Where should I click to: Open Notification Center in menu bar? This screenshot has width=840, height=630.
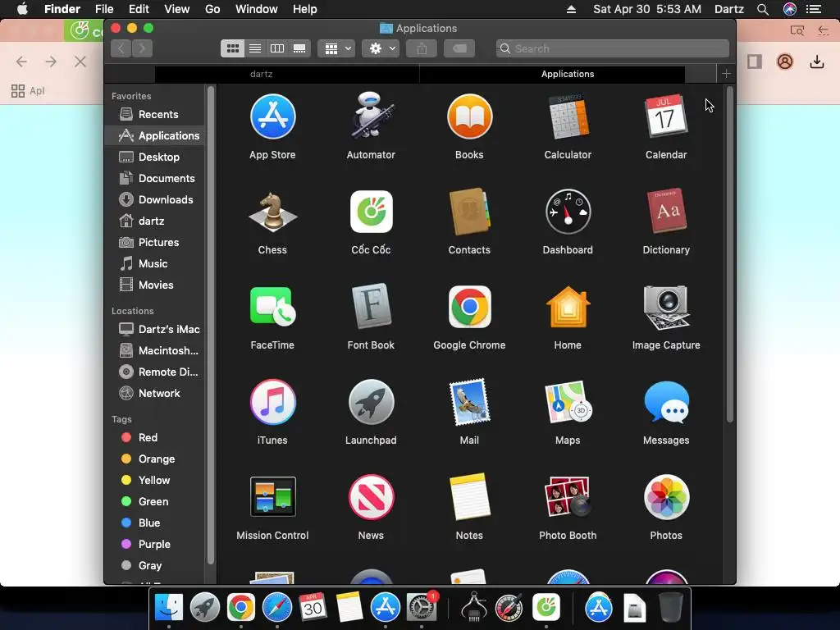(x=814, y=9)
